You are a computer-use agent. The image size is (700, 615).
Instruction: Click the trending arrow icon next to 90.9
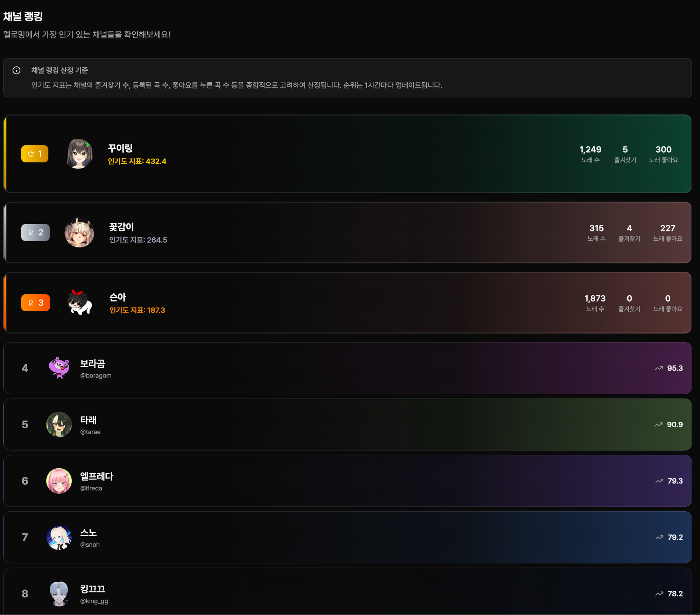click(658, 424)
